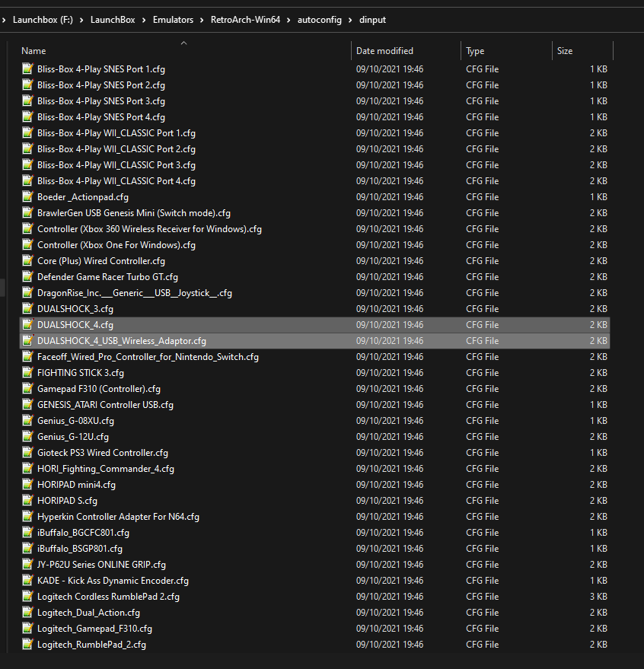The height and width of the screenshot is (669, 644).
Task: Click the DUALSHOCK_3.cfg file icon
Action: [x=27, y=308]
